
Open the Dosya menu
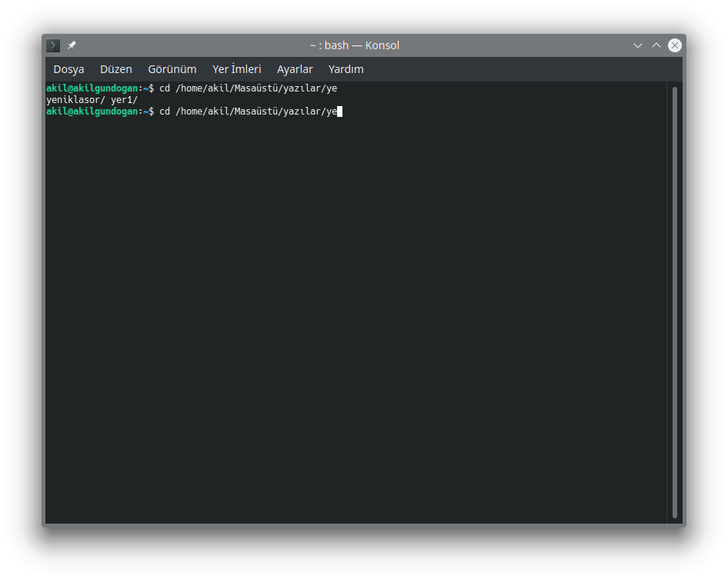(x=68, y=69)
